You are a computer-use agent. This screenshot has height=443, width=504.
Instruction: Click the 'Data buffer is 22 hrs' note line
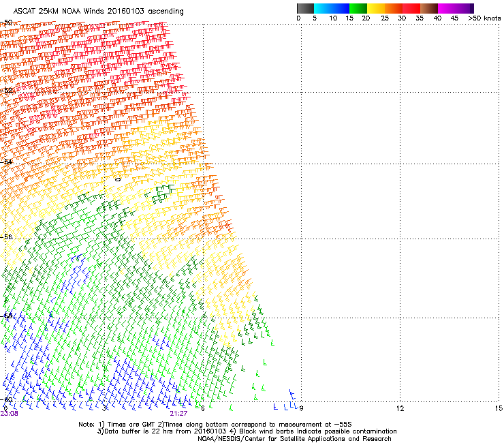[247, 431]
